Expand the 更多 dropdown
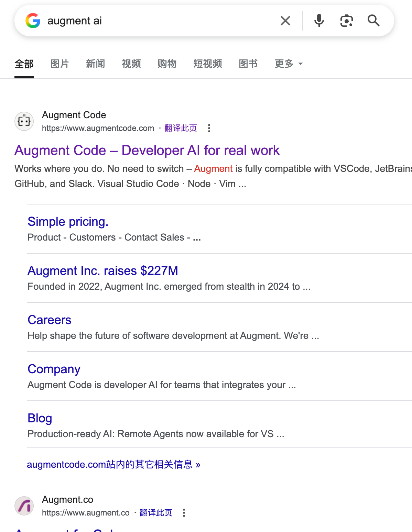Screen dimensions: 412x532 click(289, 64)
